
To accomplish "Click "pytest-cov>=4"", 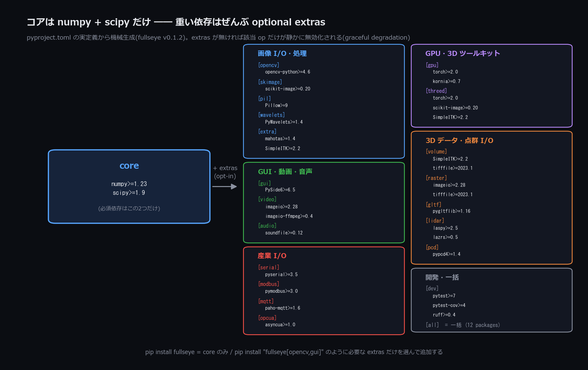I will 449,305.
